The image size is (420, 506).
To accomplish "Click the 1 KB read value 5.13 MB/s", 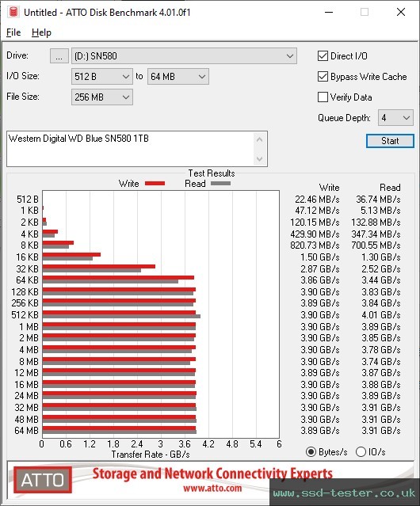I will coord(380,211).
